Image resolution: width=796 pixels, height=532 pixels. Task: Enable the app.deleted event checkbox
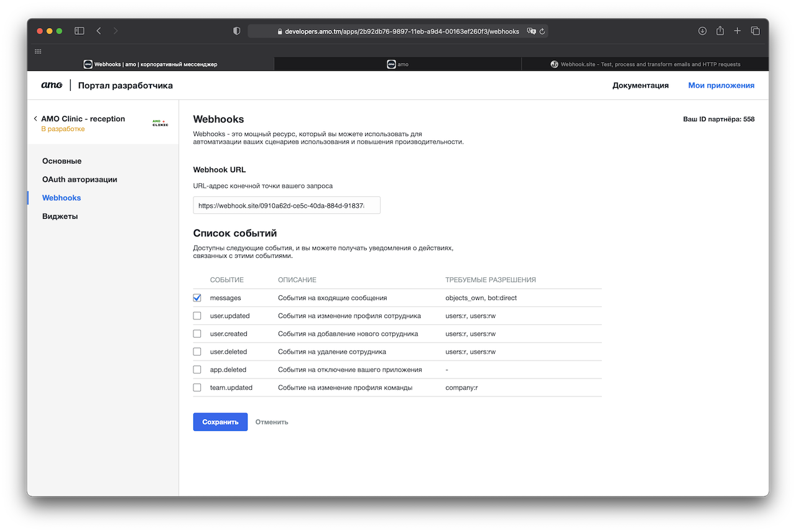pos(197,370)
